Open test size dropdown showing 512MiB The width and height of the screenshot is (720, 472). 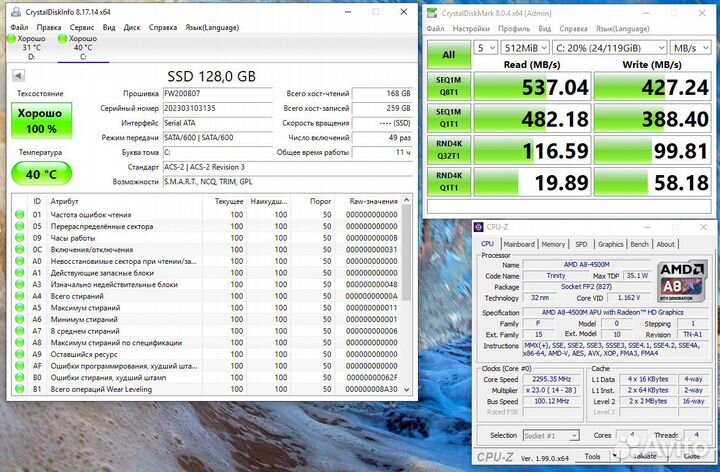click(525, 48)
